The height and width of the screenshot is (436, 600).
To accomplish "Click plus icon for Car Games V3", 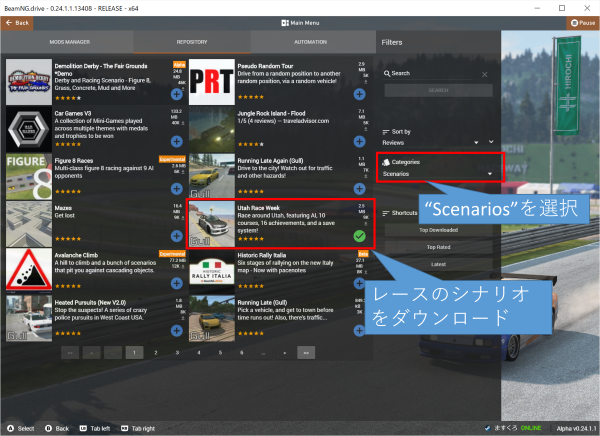I will click(176, 141).
